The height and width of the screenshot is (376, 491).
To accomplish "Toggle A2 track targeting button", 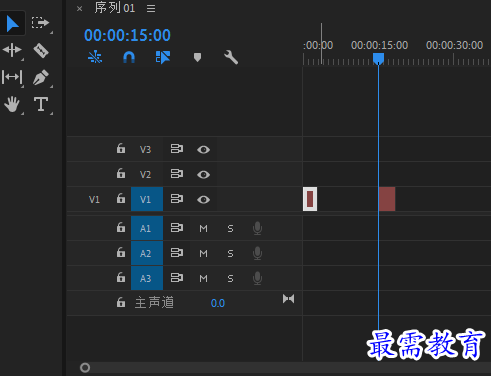I will point(147,253).
